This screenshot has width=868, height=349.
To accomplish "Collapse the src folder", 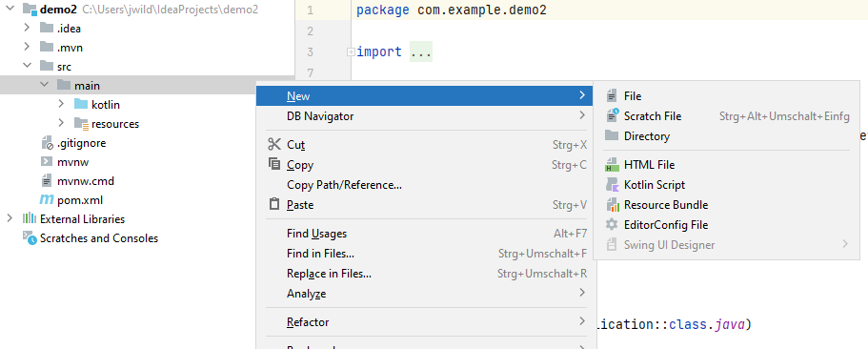I will click(27, 66).
